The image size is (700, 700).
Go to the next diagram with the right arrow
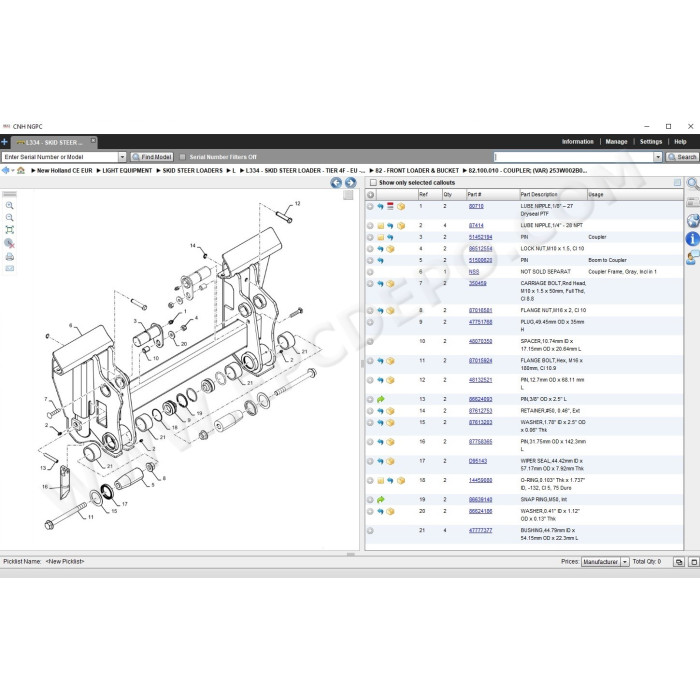point(350,182)
